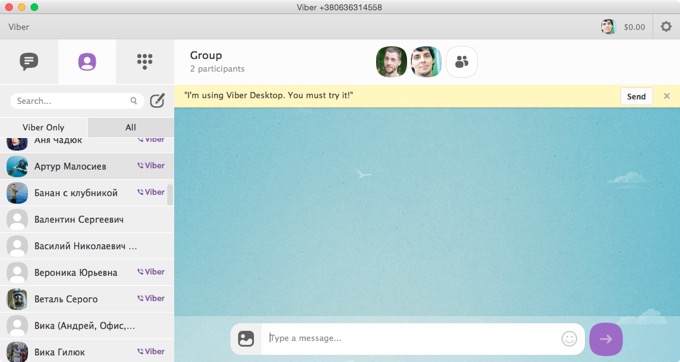Minimize window with yellow button
The image size is (680, 362).
(22, 7)
